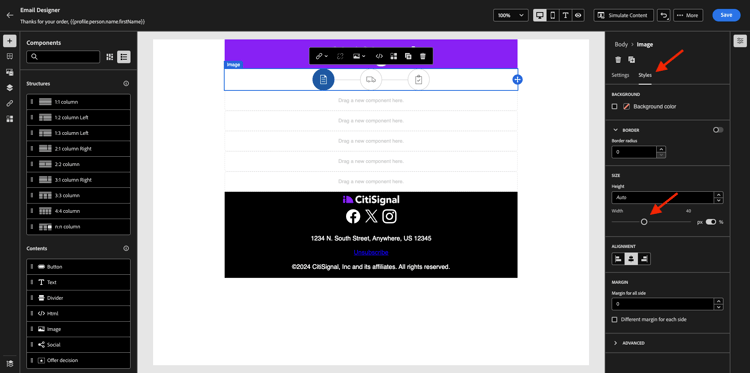Select the Social content component
The width and height of the screenshot is (750, 373).
pos(78,345)
